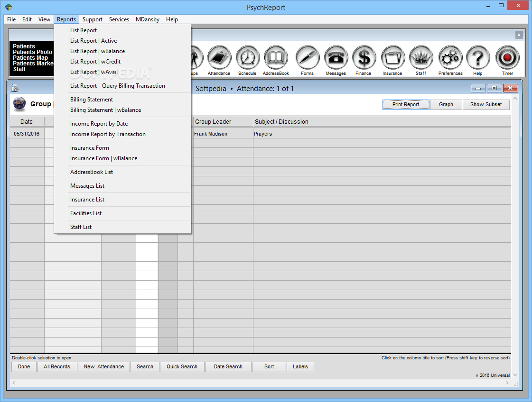Open the AddressBook icon
The width and height of the screenshot is (532, 402).
[x=276, y=58]
